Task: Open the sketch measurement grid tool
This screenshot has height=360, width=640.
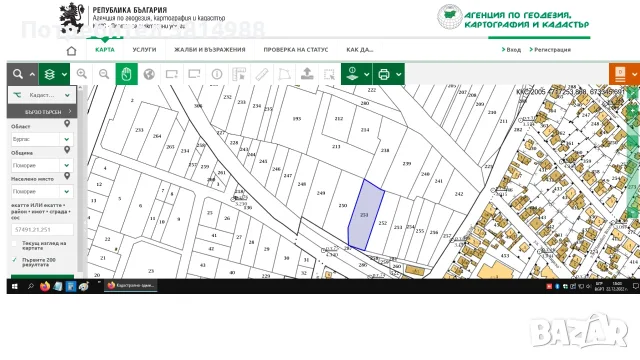Action: pos(239,74)
